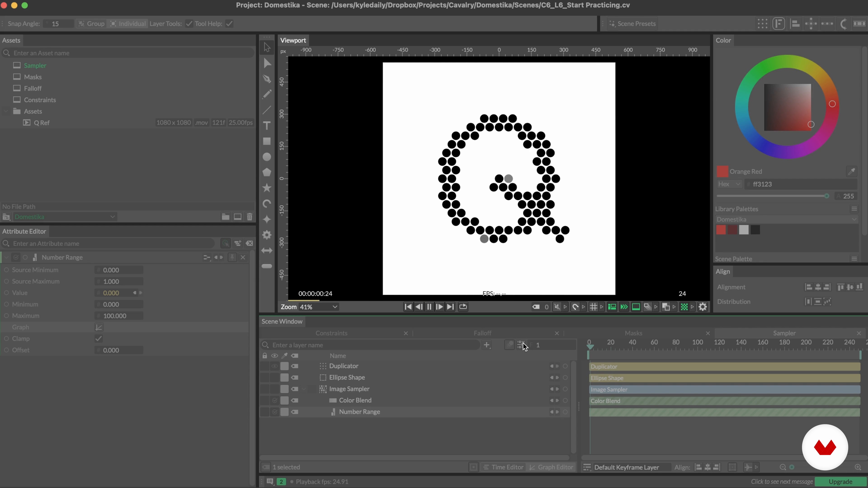This screenshot has height=488, width=868.
Task: Select the Rectangle shape tool
Action: 267,141
